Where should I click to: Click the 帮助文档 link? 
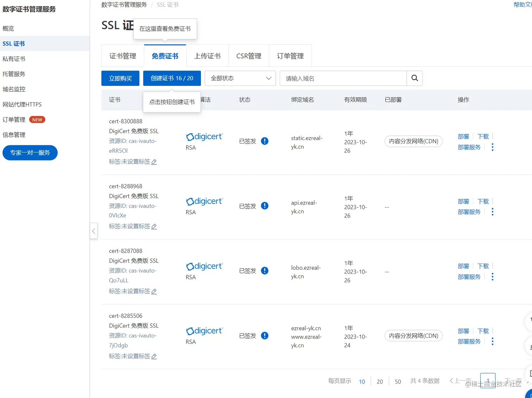click(x=522, y=5)
